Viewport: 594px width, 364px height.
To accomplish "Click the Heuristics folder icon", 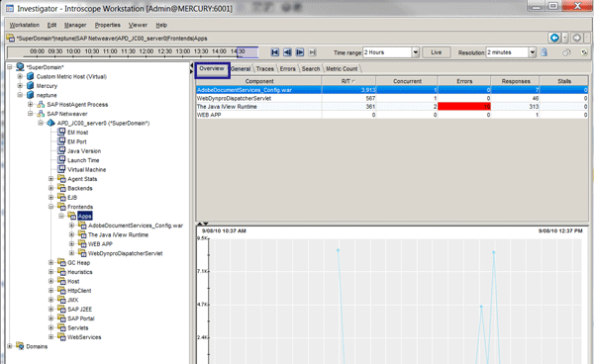I will [x=61, y=272].
